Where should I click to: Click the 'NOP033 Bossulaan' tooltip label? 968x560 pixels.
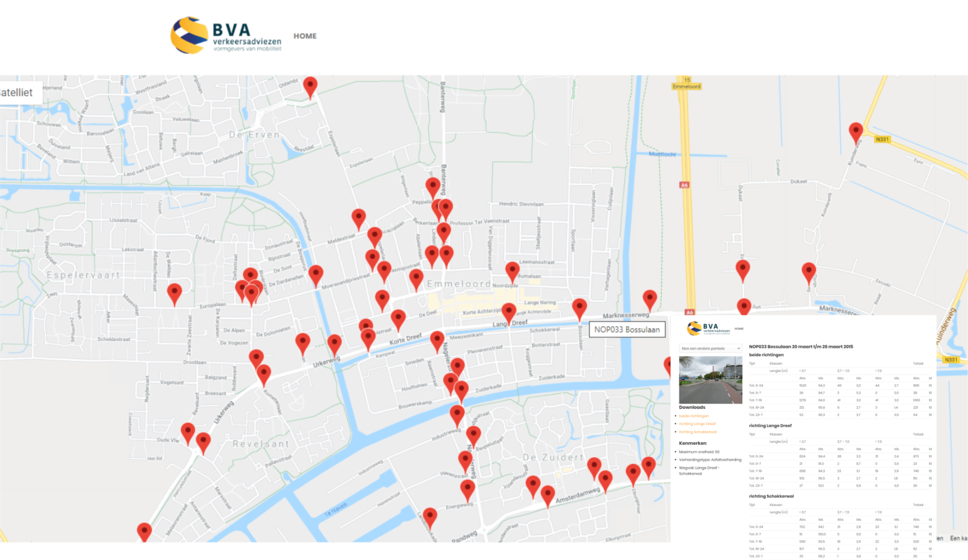coord(627,330)
